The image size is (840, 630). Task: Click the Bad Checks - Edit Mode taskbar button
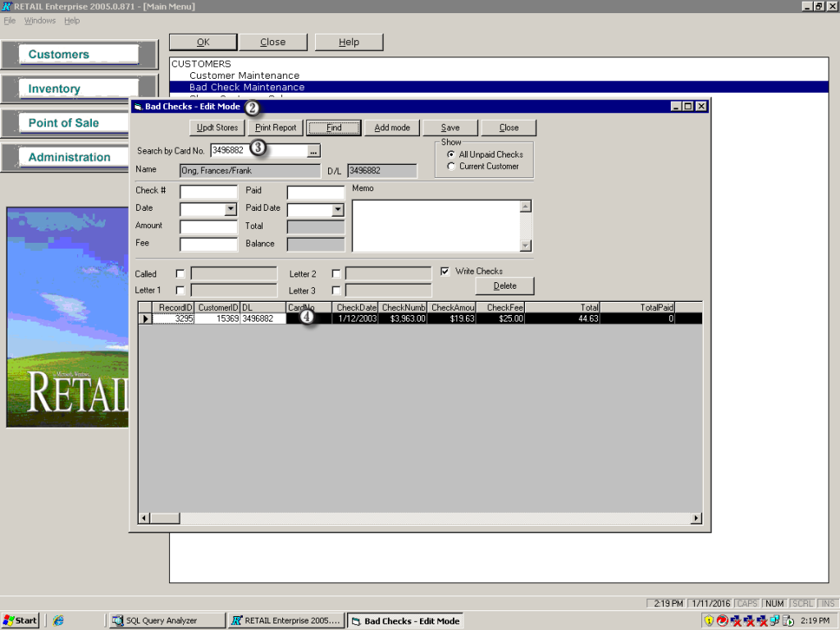pyautogui.click(x=405, y=621)
